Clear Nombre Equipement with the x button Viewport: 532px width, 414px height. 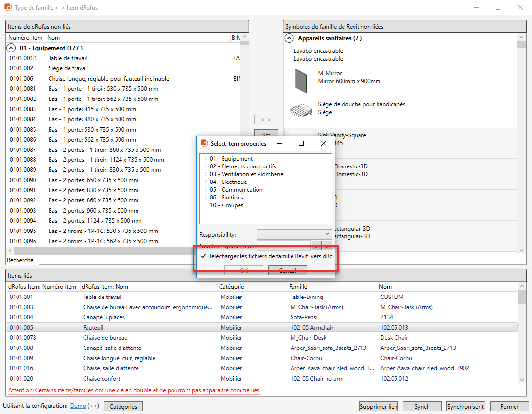327,246
